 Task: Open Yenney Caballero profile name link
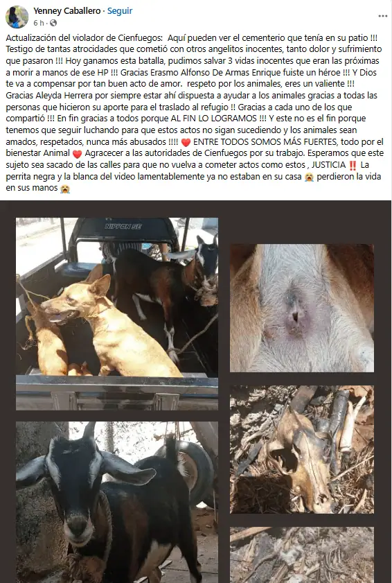coord(67,11)
